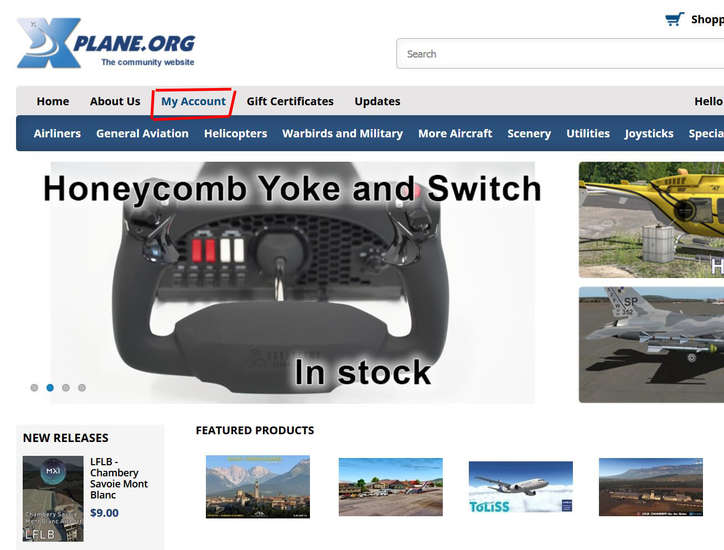
Task: Open the Scenery category
Action: [x=529, y=133]
